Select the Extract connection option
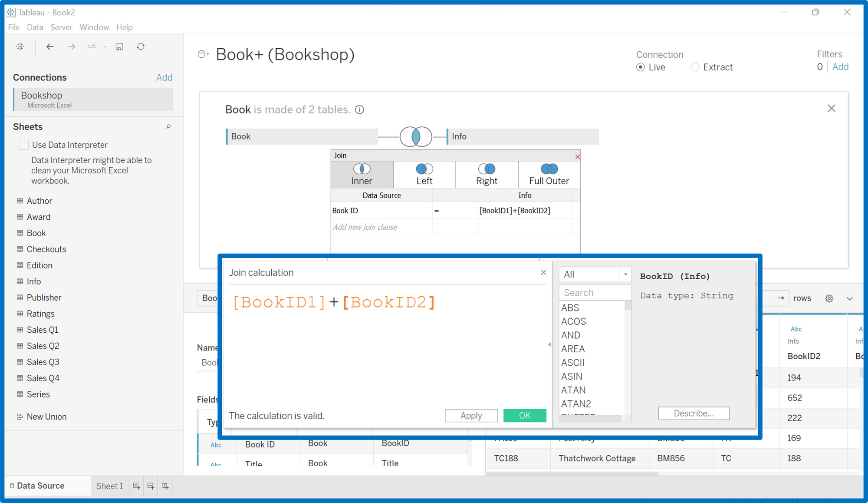The height and width of the screenshot is (503, 868). coord(695,67)
